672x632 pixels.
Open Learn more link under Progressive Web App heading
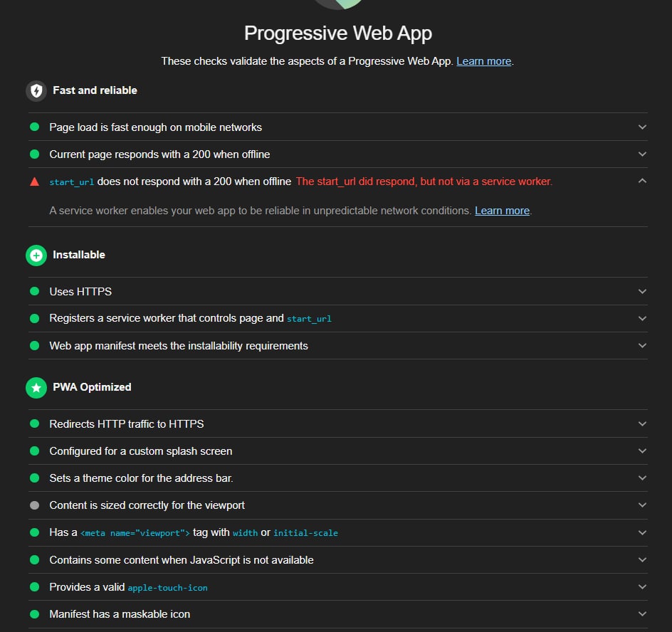pos(484,61)
